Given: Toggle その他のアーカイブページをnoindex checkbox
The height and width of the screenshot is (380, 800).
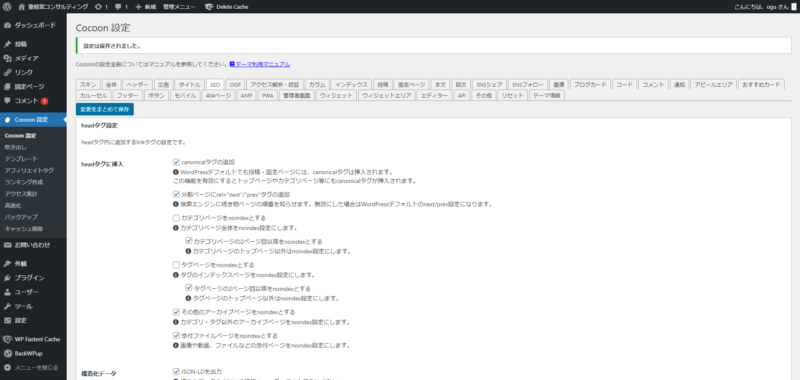Looking at the screenshot, I should 176,312.
